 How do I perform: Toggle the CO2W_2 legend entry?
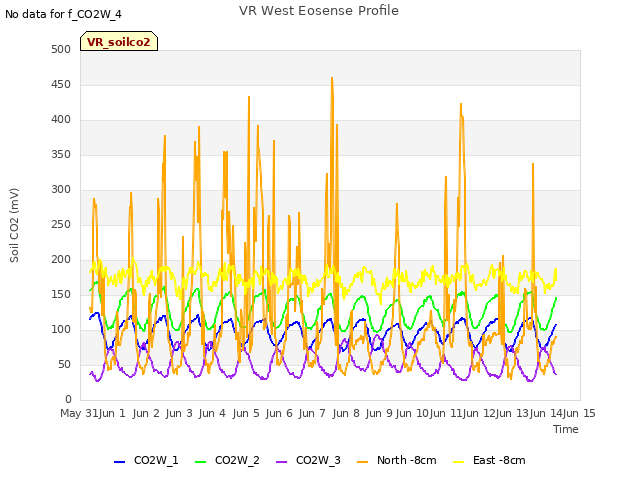coord(227,460)
